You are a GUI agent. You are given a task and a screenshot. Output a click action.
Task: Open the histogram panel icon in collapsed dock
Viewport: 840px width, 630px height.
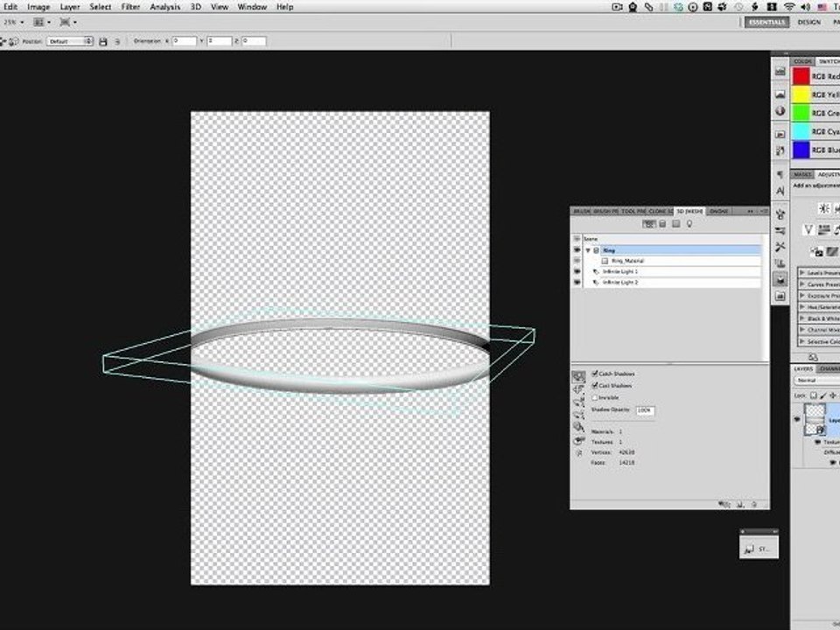coord(780,71)
